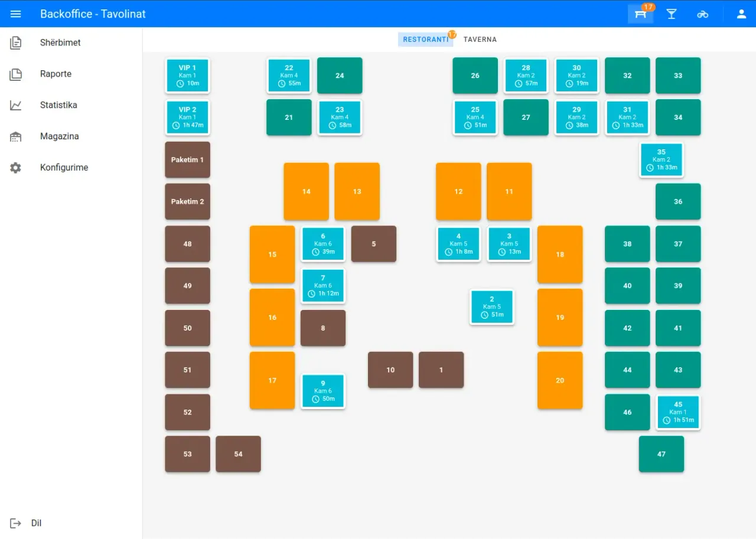Click the Paketim 1 tile
The width and height of the screenshot is (756, 539).
[x=187, y=159]
